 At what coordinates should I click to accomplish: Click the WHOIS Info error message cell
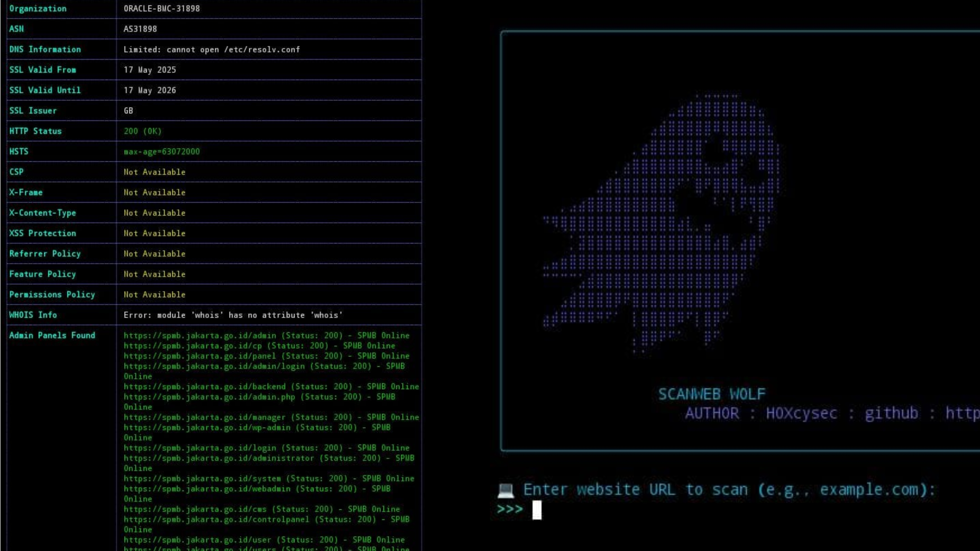pos(233,315)
